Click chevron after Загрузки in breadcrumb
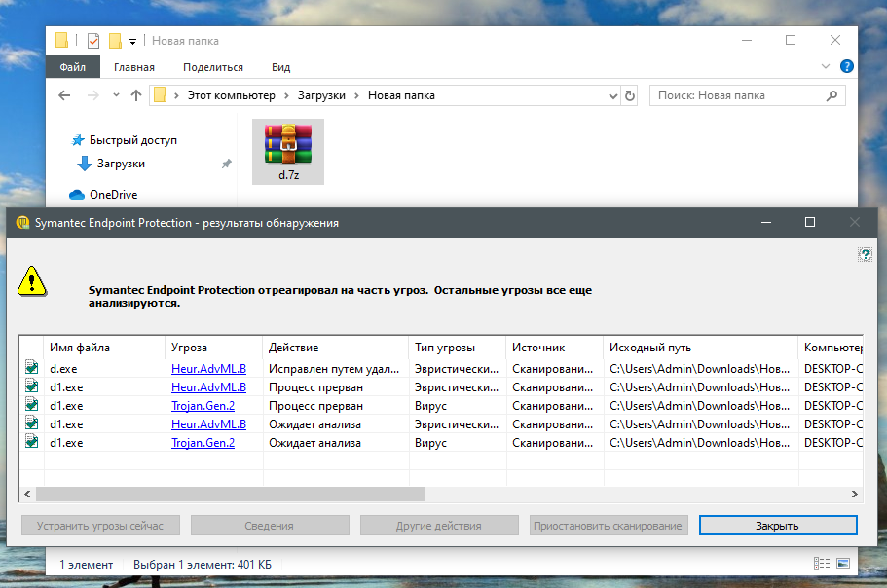Viewport: 887px width, 588px height. pos(356,95)
